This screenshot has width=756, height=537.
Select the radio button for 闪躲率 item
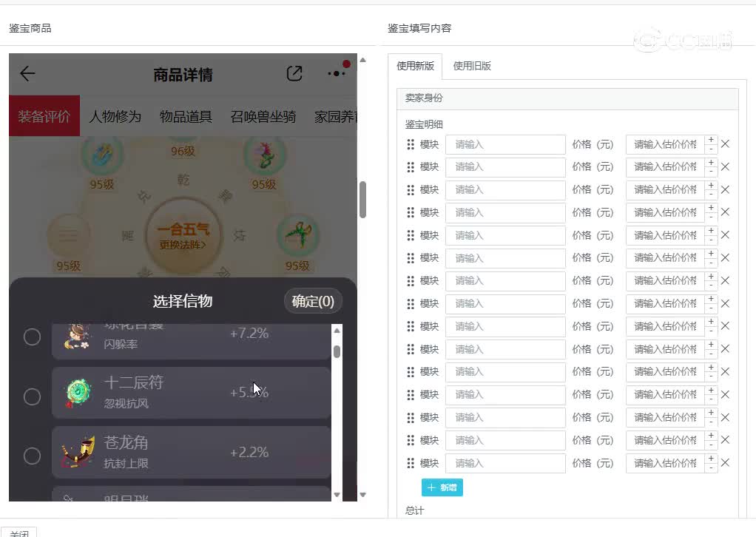click(33, 337)
